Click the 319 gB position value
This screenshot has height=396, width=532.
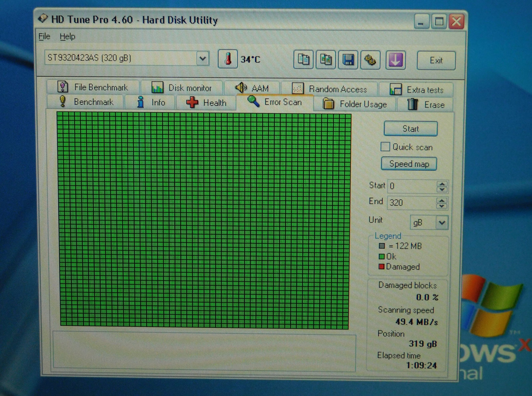423,344
